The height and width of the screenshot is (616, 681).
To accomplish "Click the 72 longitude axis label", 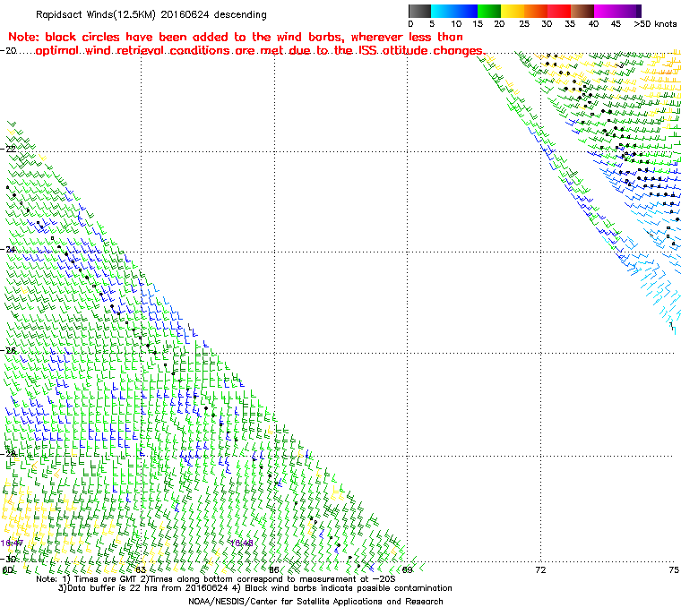I will [x=540, y=569].
